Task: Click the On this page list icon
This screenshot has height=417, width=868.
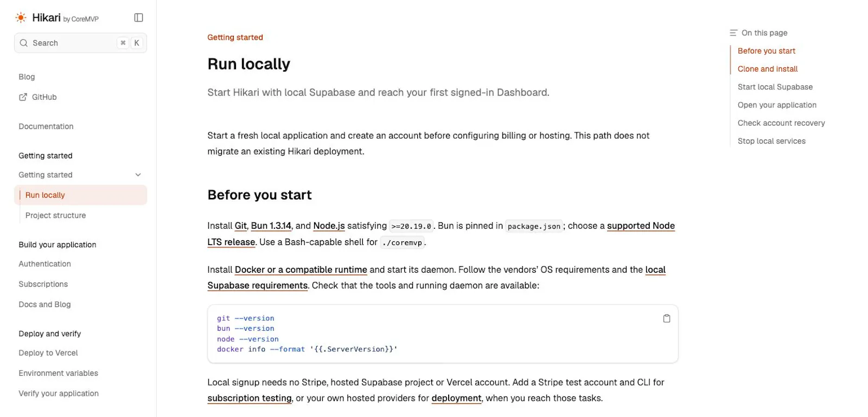Action: (733, 33)
